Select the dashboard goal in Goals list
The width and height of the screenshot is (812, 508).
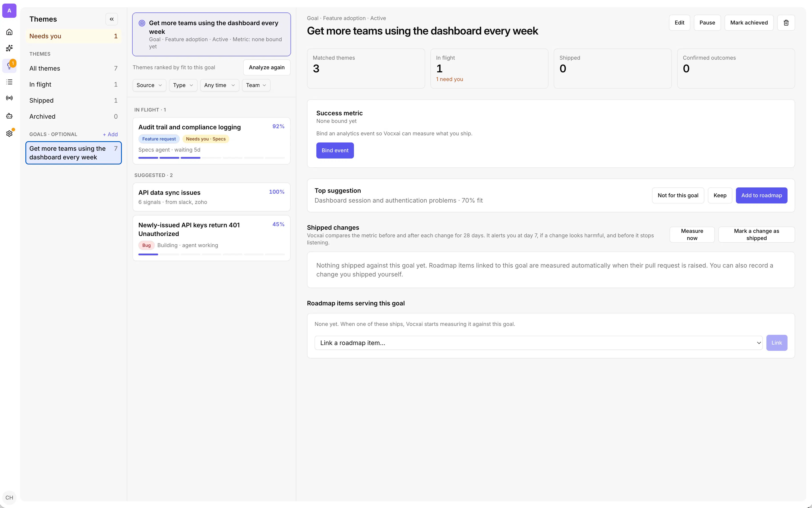point(73,153)
